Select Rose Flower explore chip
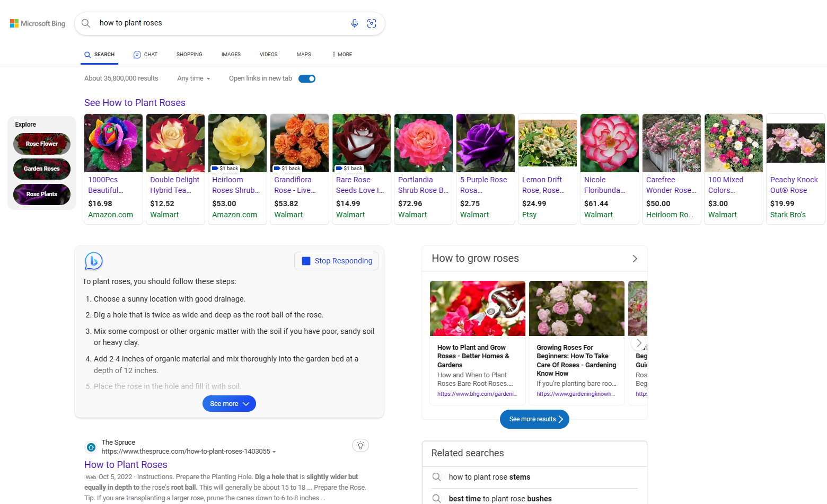 click(x=42, y=144)
